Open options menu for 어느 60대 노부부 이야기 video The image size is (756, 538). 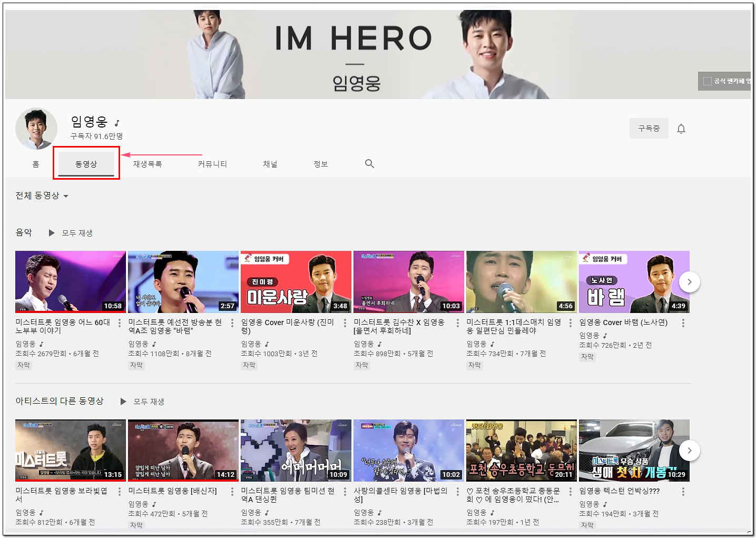pos(120,323)
